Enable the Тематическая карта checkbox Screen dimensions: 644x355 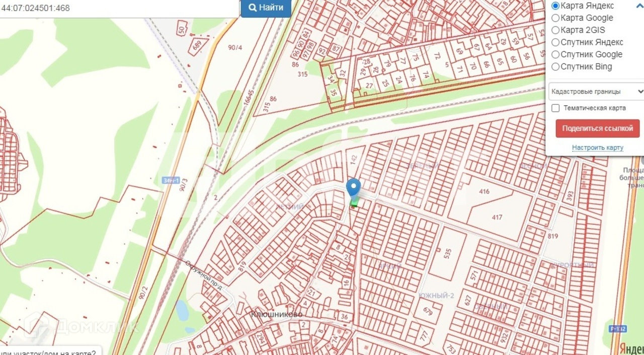tap(555, 108)
